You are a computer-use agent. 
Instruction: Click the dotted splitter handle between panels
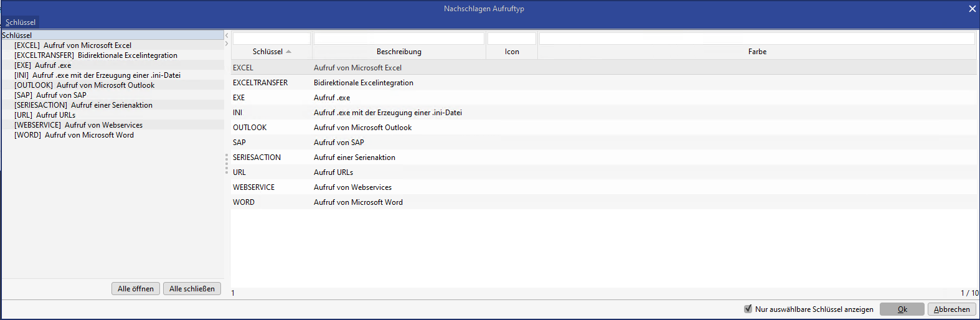(227, 164)
